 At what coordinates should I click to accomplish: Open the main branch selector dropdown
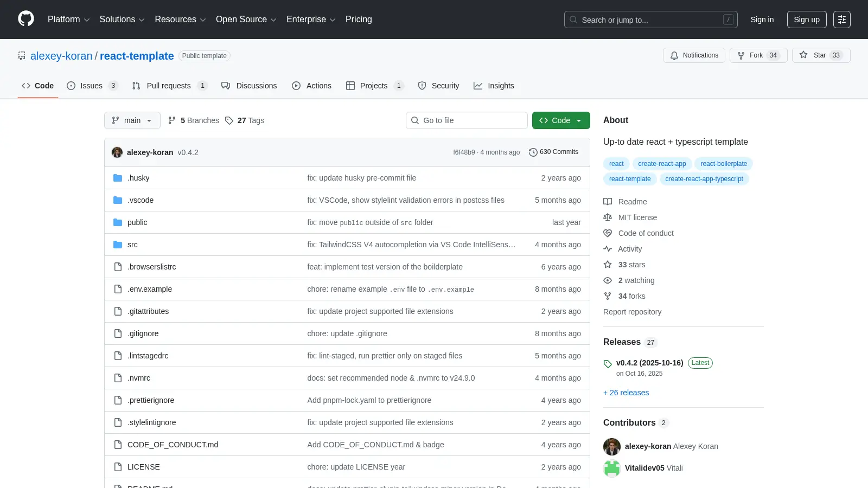tap(132, 120)
